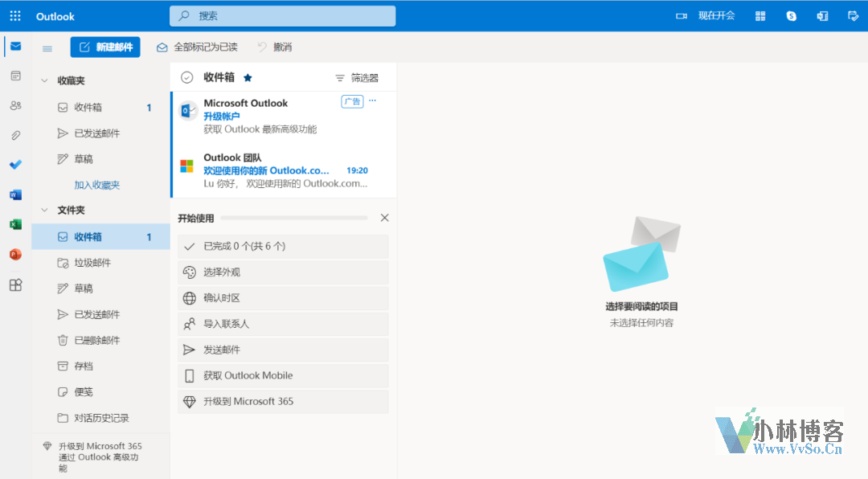Open the To Do checkmark icon
The width and height of the screenshot is (868, 479).
(x=15, y=165)
